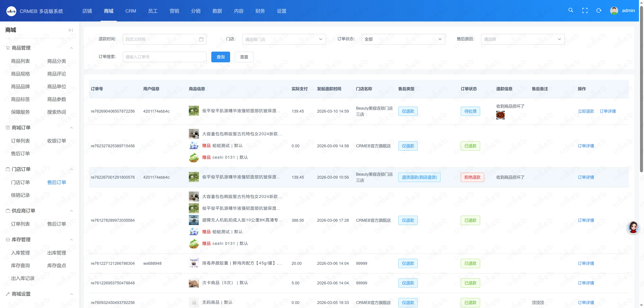644x308 pixels.
Task: Switch to the 分销 top tab
Action: (196, 11)
